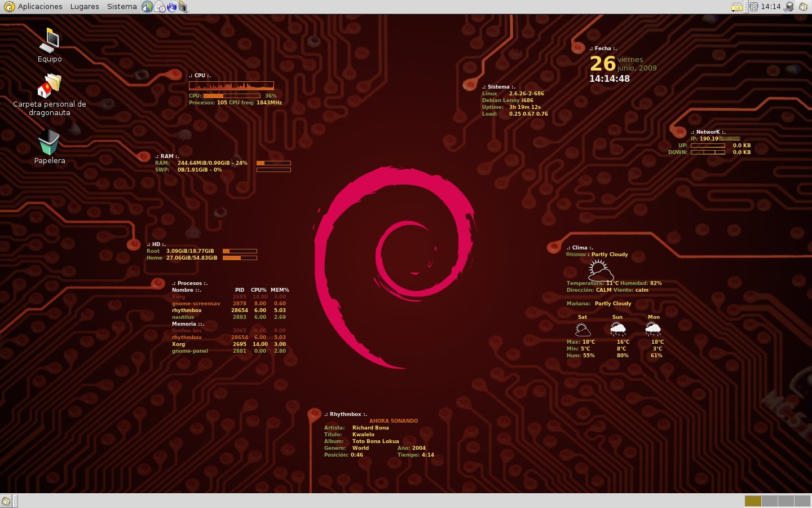This screenshot has width=812, height=508.
Task: Click the network DOWN speed bar
Action: (x=708, y=152)
